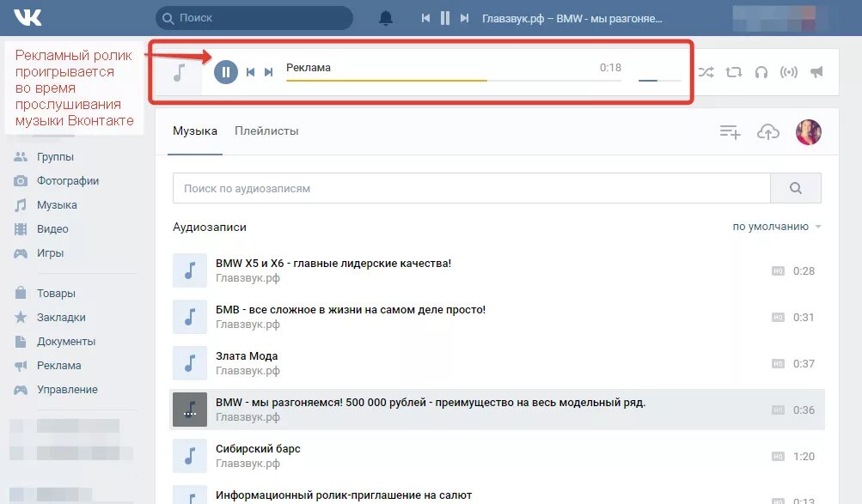The image size is (862, 504).
Task: Select Информационный ролик-приглашение на салют track
Action: pyautogui.click(x=344, y=495)
